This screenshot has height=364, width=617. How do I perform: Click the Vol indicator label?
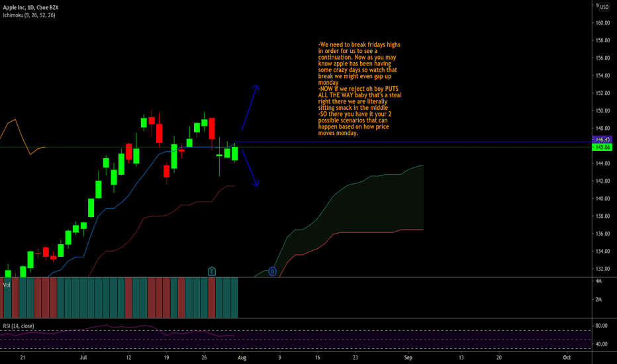[x=7, y=285]
